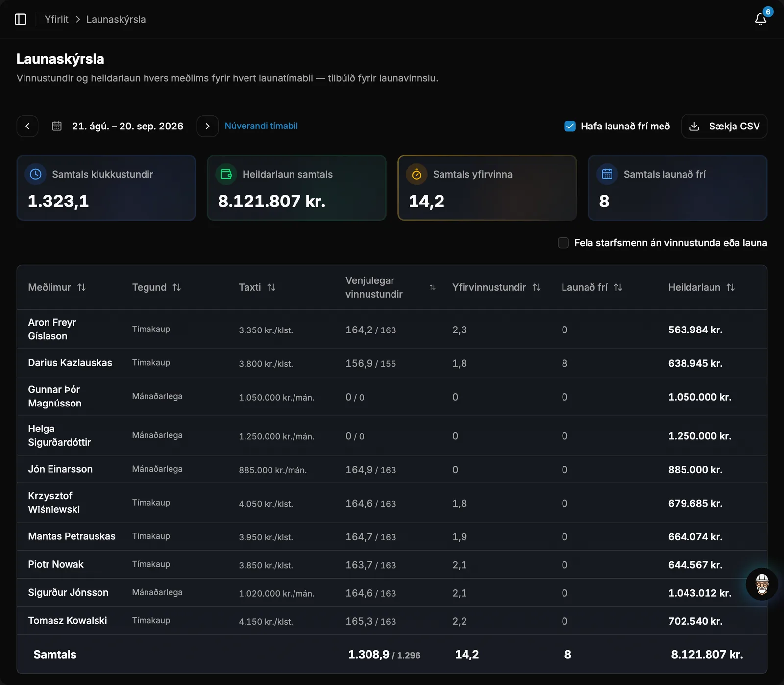Download report with Sækja CSV button

pyautogui.click(x=724, y=126)
